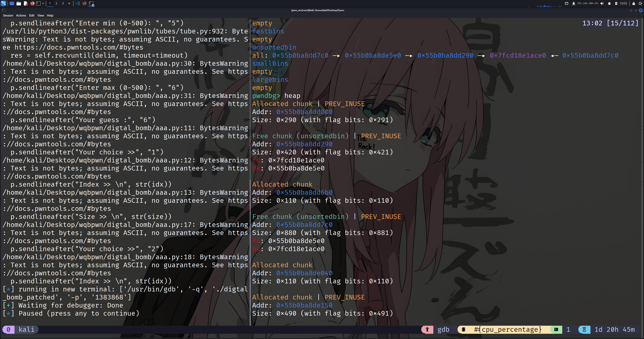The image size is (644, 339).
Task: Click the hourglass uptime icon
Action: point(584,330)
